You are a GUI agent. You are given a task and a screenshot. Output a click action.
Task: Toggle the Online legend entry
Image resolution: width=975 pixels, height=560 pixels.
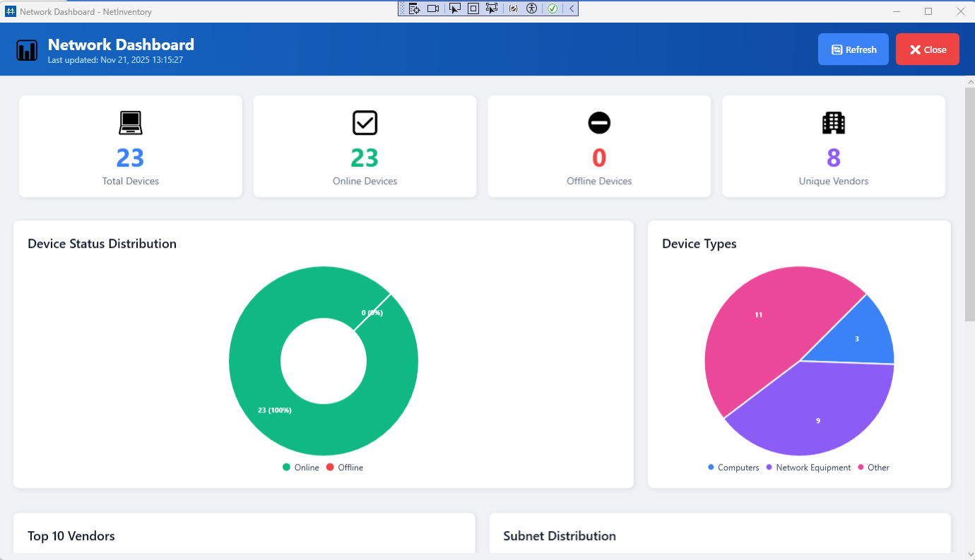(x=301, y=467)
